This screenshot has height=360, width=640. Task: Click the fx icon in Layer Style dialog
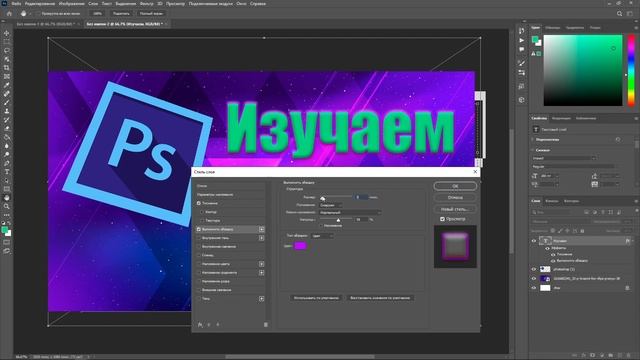(x=200, y=324)
